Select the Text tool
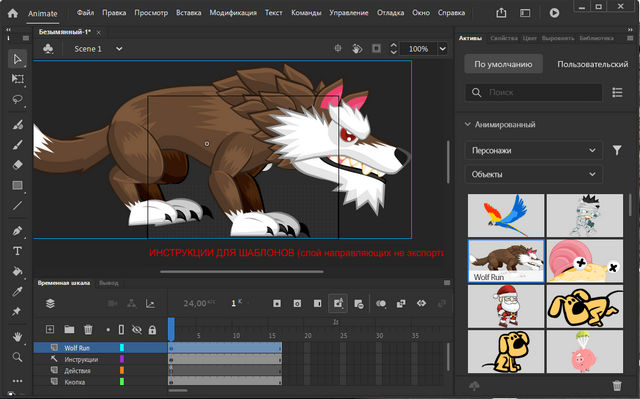 tap(17, 251)
